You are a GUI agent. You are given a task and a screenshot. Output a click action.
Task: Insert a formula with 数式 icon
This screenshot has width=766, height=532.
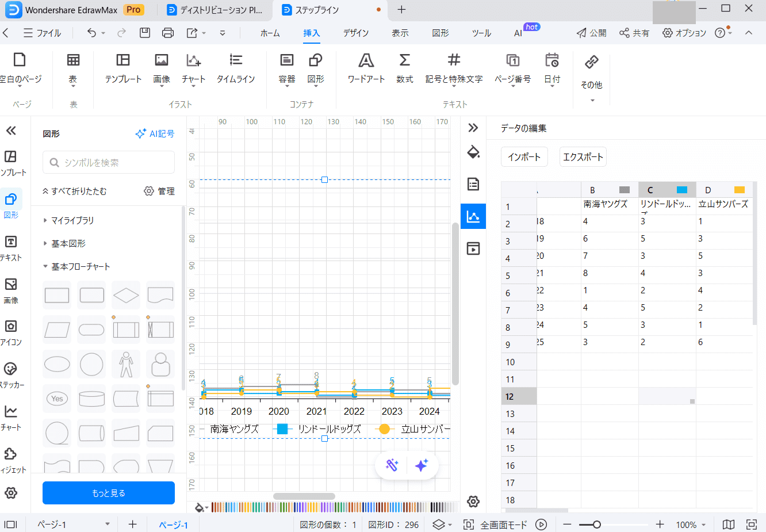(404, 60)
